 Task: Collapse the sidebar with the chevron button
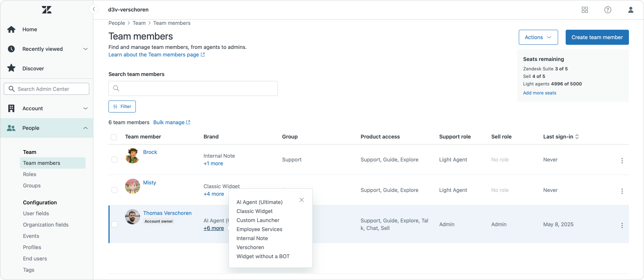94,9
